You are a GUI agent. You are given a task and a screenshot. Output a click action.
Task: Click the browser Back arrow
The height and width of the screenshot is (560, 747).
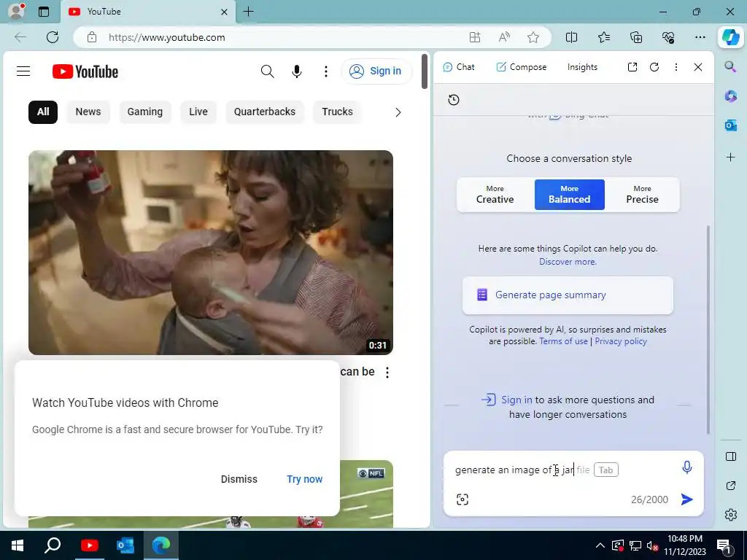(x=20, y=37)
